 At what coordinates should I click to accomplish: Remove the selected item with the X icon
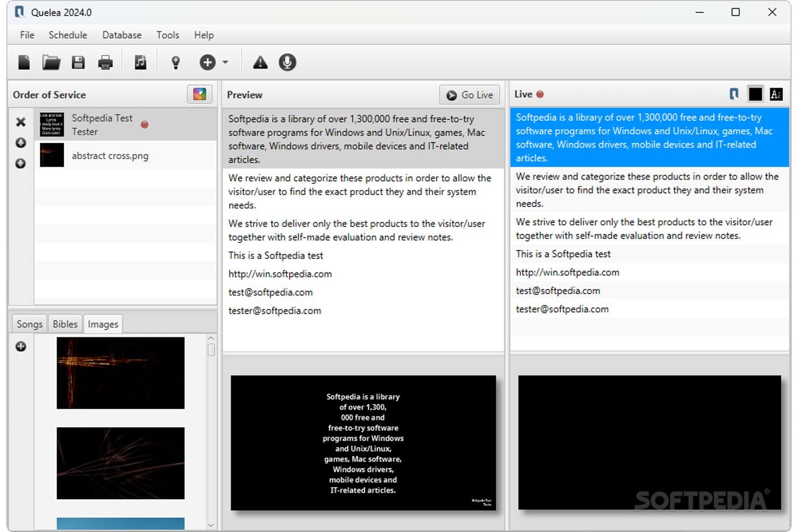pos(20,122)
